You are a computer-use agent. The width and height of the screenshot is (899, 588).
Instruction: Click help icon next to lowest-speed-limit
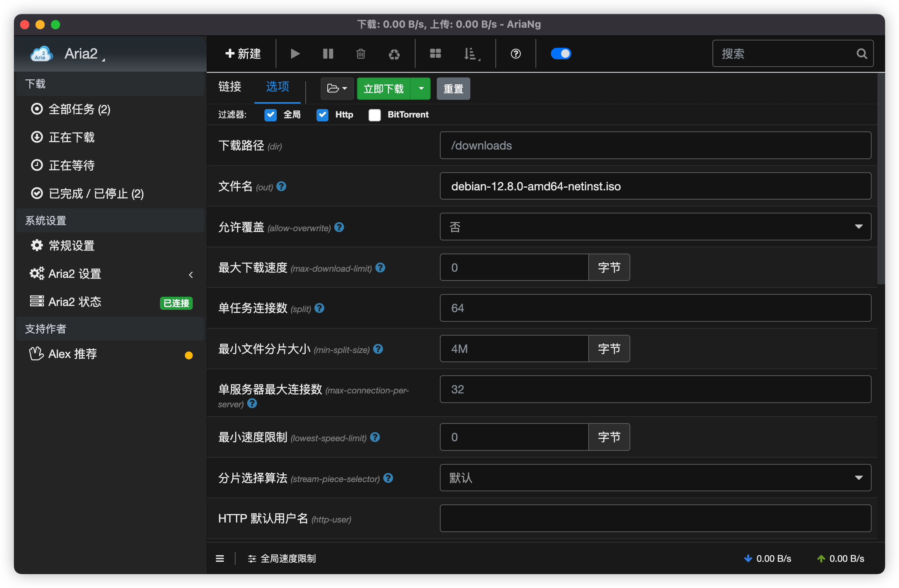(x=375, y=437)
